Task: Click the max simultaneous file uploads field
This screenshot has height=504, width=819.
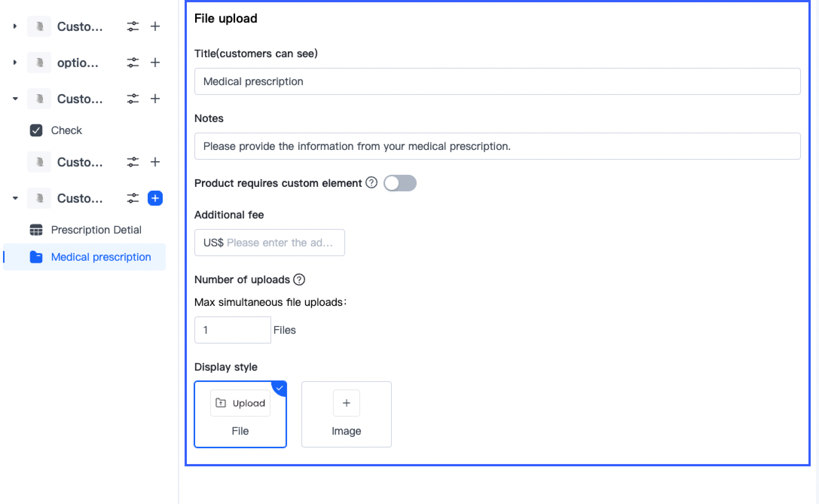Action: (232, 330)
